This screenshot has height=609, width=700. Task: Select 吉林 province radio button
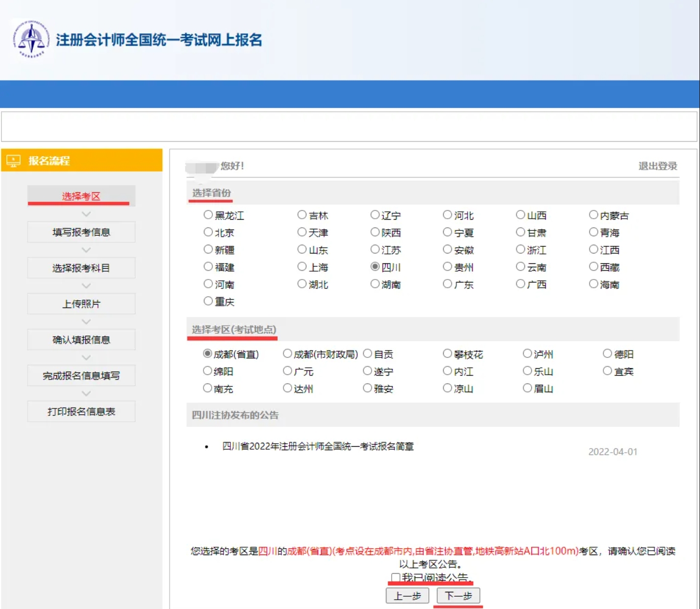coord(302,215)
